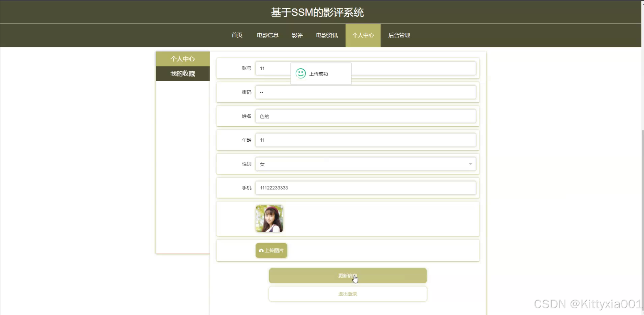Select the 年龄 age input box

click(365, 140)
